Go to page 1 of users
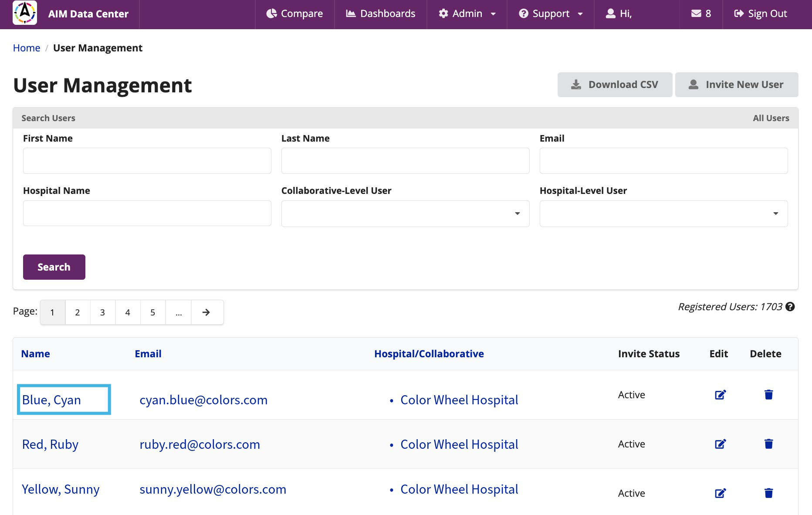 52,312
